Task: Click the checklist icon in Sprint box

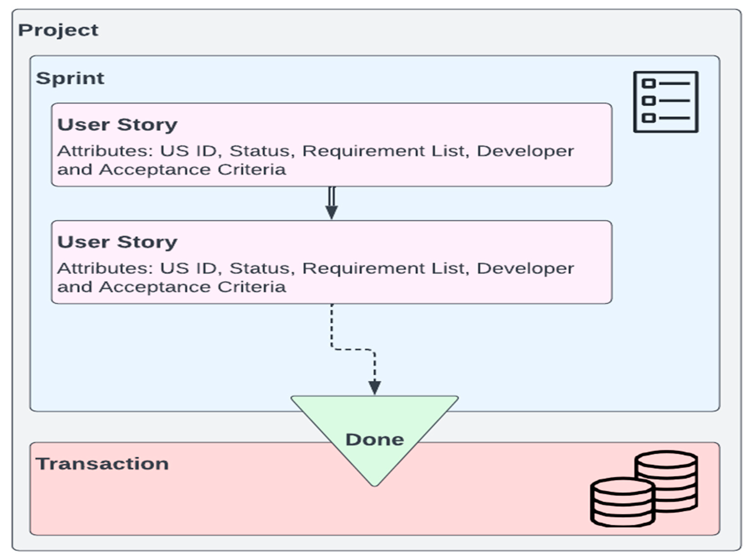Action: pos(666,102)
